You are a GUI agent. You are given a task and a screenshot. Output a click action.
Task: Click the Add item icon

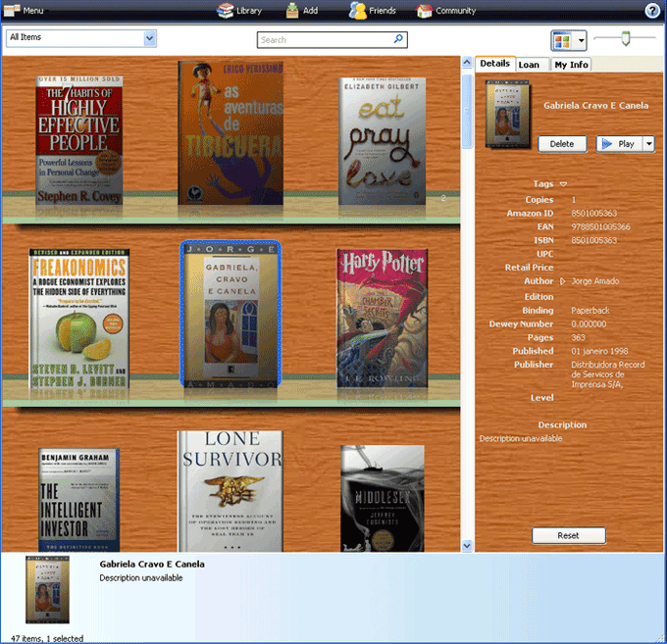click(292, 10)
